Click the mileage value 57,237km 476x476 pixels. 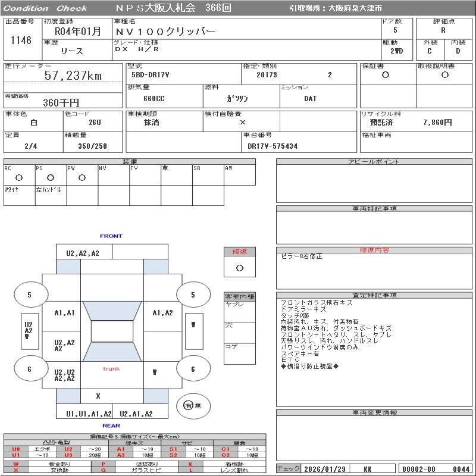73,76
